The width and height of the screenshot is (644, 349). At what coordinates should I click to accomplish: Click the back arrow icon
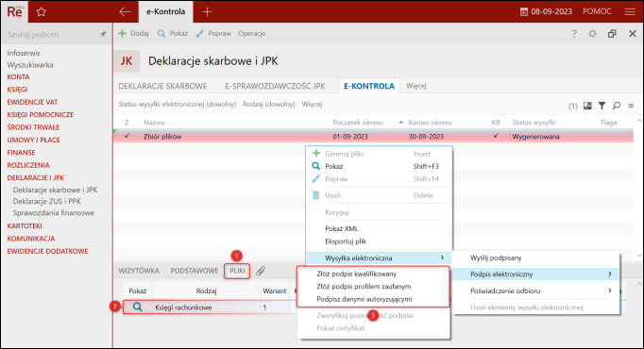(x=126, y=11)
